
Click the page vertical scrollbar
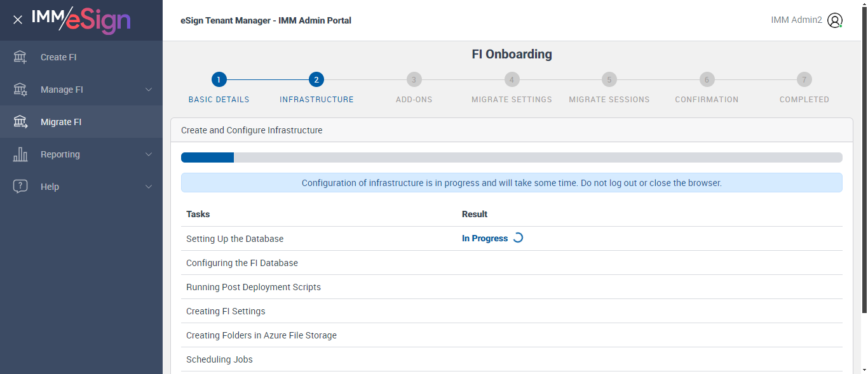(x=864, y=159)
